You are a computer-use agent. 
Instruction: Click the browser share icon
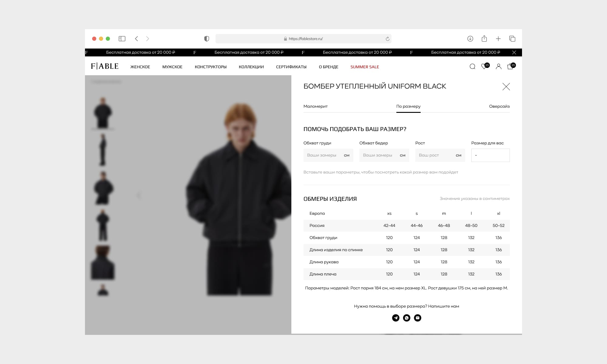(484, 39)
